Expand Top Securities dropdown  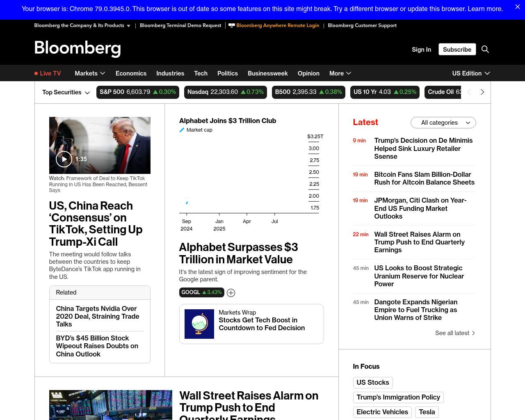(66, 92)
